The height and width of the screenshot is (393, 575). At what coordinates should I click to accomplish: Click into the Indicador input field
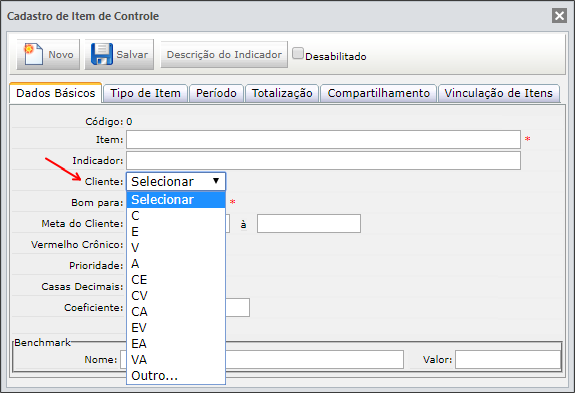(323, 161)
